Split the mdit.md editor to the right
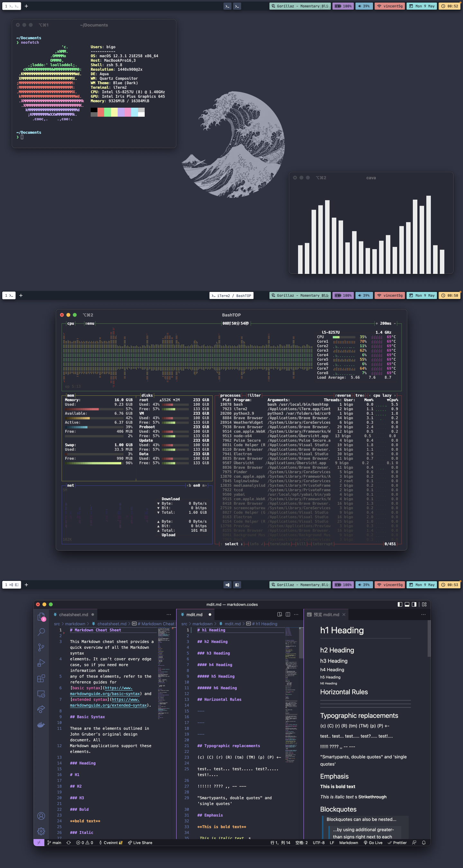The height and width of the screenshot is (868, 463). (x=288, y=614)
